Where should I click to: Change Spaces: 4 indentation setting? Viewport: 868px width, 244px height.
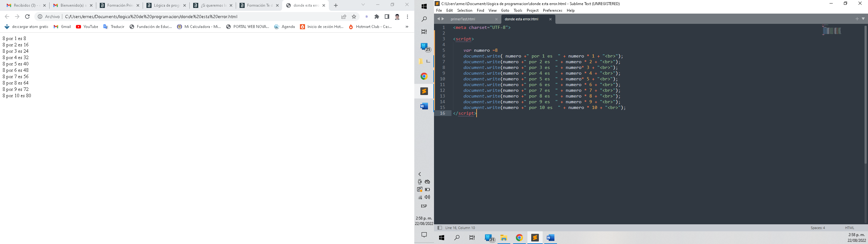click(817, 228)
